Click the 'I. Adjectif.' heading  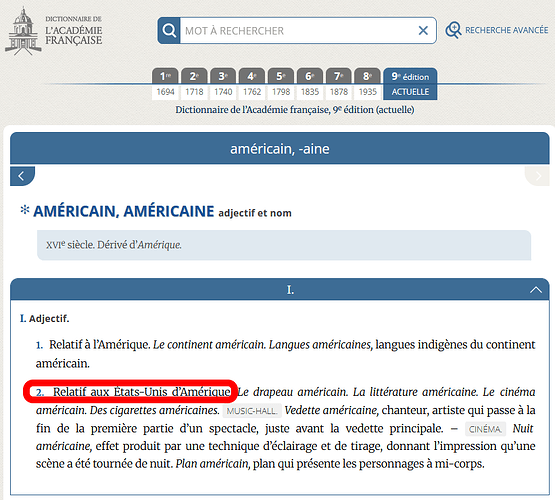click(x=45, y=318)
